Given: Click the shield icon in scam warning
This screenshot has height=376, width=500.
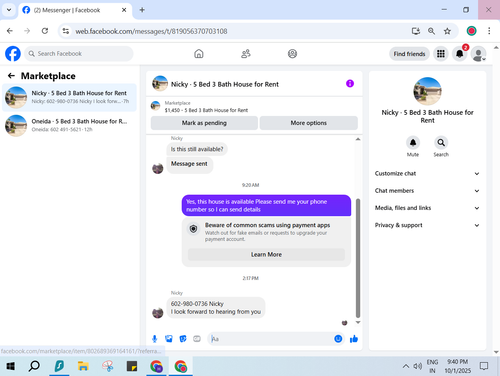Looking at the screenshot, I should [193, 229].
